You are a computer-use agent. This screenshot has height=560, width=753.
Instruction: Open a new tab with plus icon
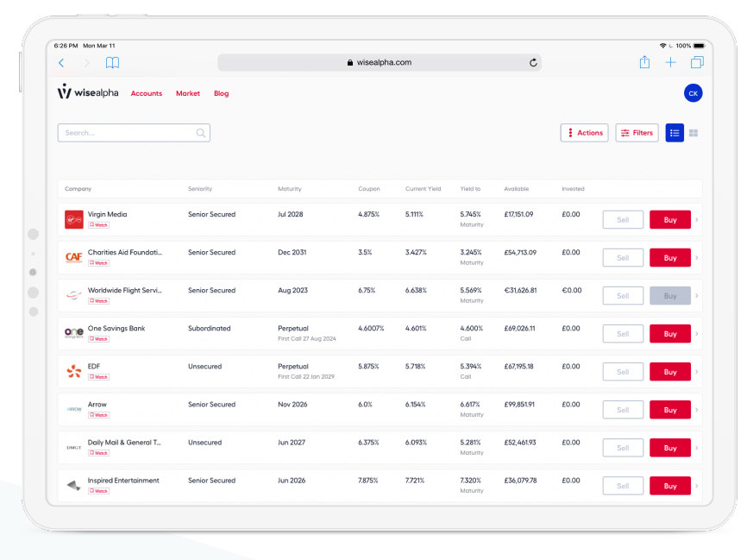pyautogui.click(x=670, y=62)
